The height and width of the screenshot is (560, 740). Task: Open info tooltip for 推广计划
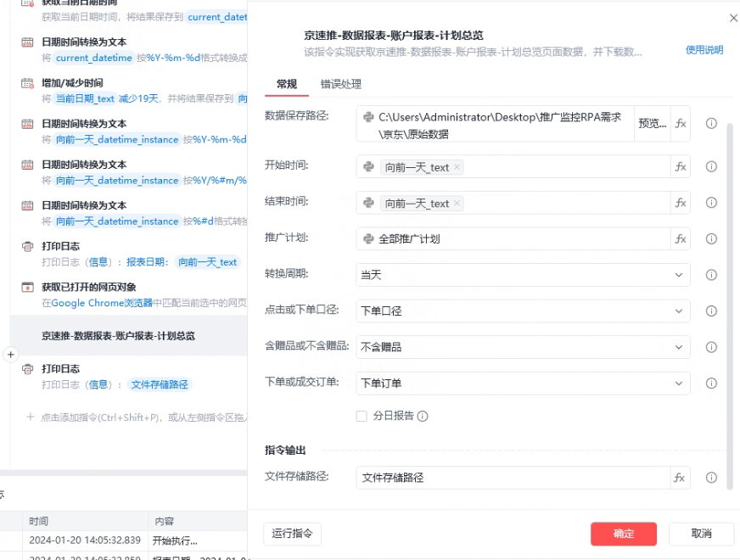click(x=711, y=238)
